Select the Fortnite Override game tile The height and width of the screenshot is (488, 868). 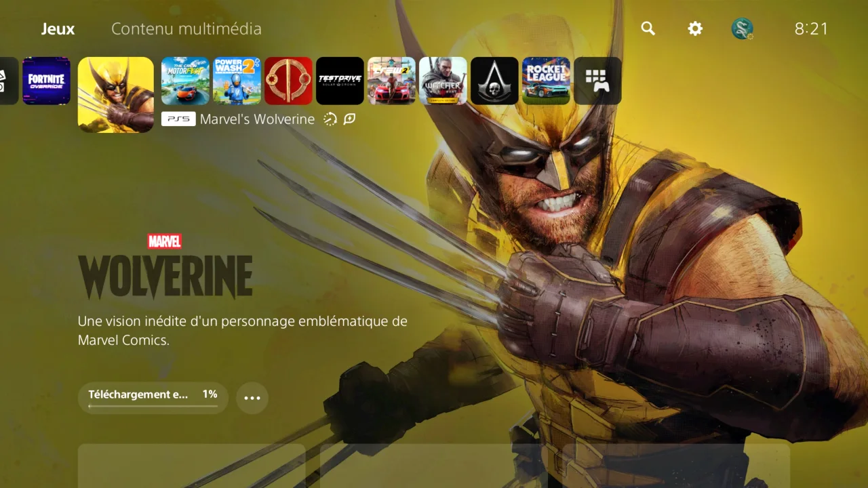(x=46, y=81)
